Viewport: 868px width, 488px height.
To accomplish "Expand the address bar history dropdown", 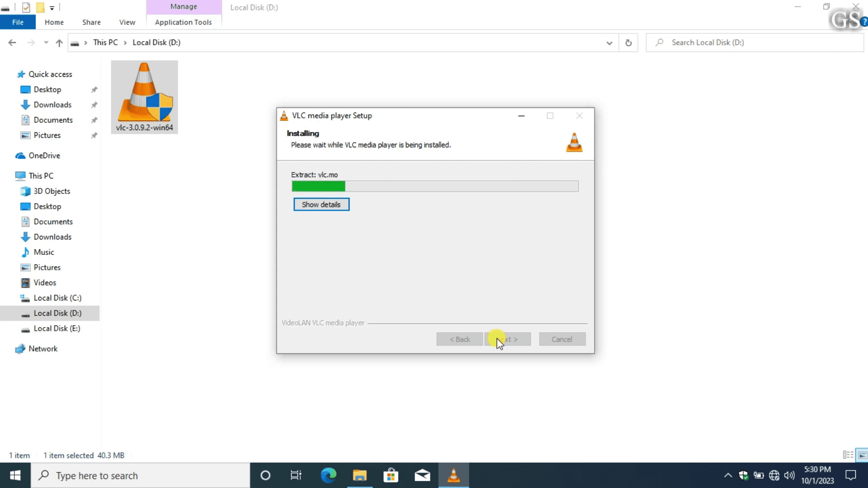I will click(609, 43).
